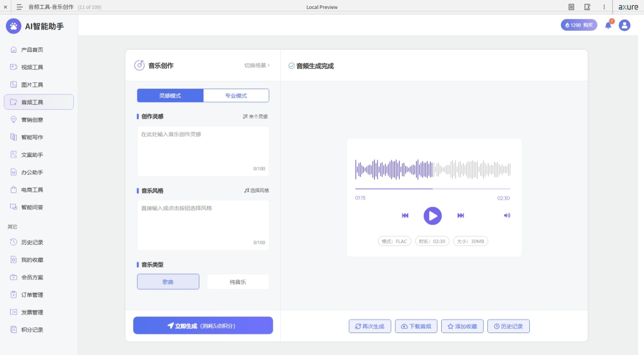The height and width of the screenshot is (355, 644).
Task: Skip to the previous track
Action: (x=405, y=216)
